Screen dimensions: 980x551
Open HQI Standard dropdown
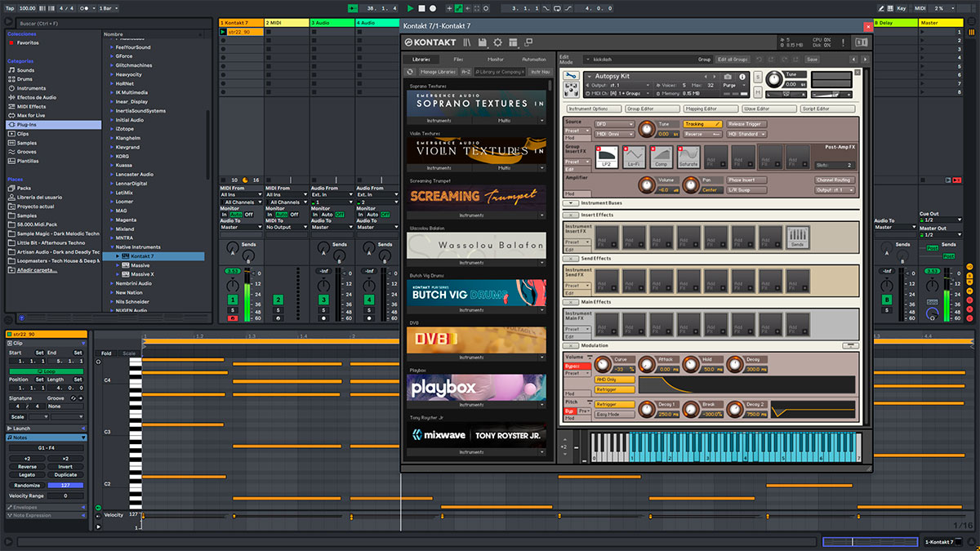[x=746, y=134]
